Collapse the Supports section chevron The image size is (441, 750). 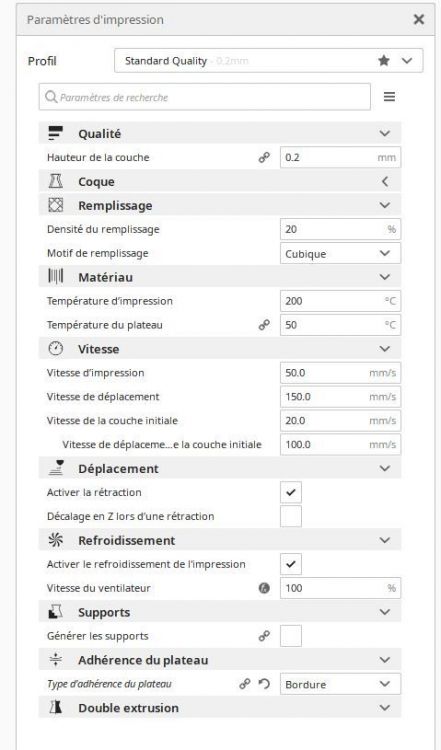point(385,612)
